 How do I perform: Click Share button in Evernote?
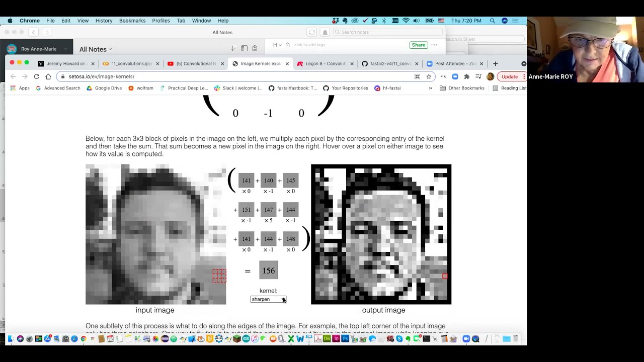419,45
